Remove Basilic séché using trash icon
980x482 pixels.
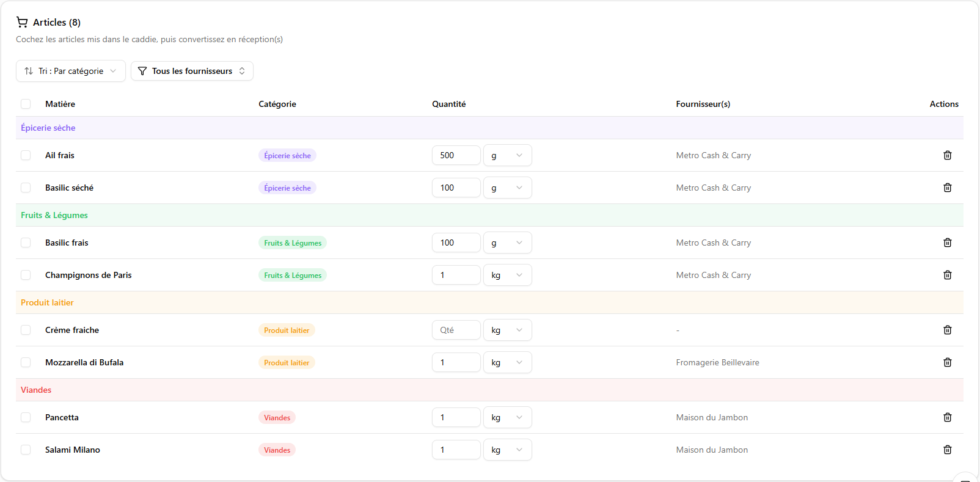947,188
